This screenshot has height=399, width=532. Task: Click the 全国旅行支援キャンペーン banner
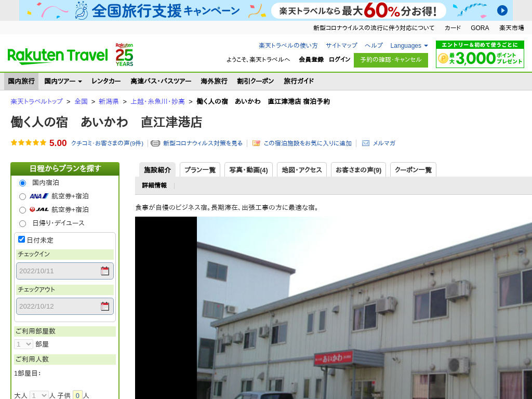(266, 10)
